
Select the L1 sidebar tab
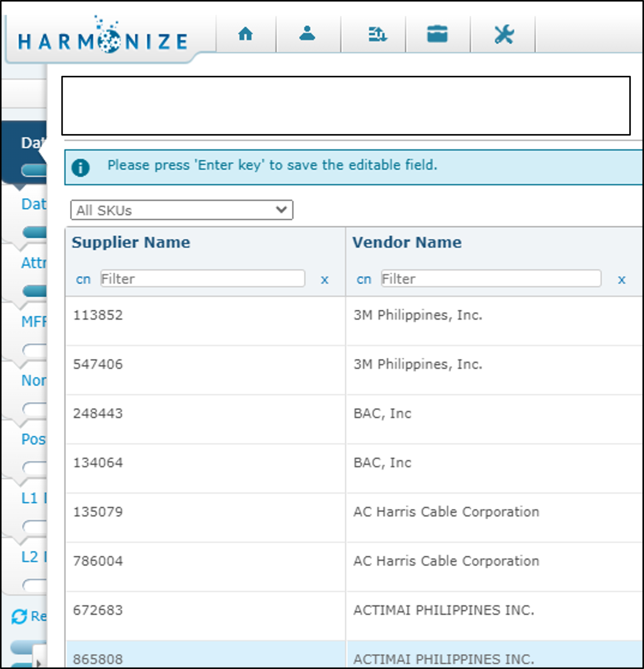tap(30, 499)
